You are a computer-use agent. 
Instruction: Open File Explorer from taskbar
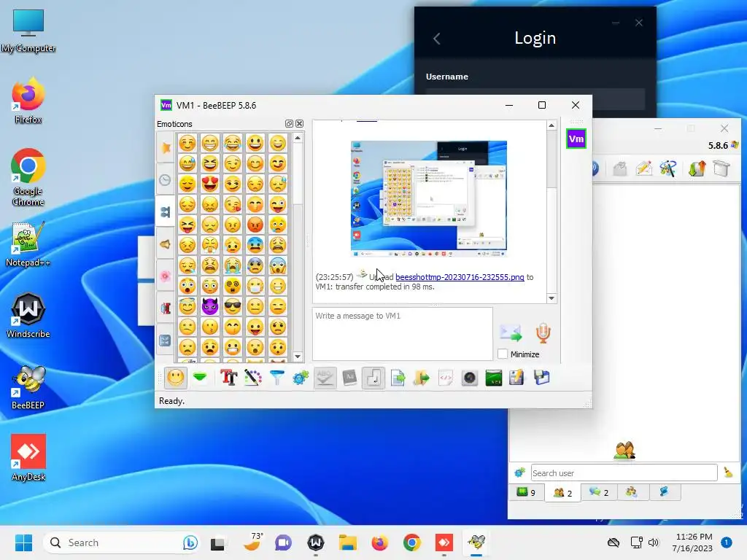(348, 542)
